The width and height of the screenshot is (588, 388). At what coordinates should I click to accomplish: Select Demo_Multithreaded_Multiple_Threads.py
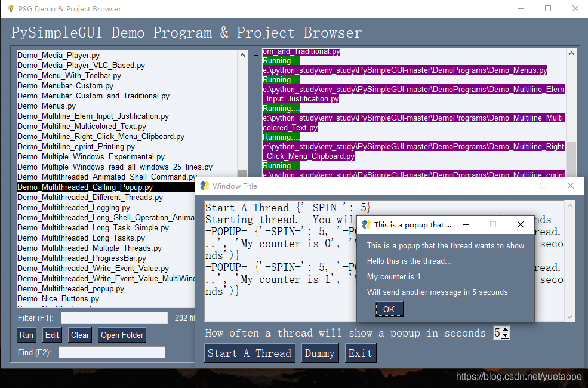tap(90, 248)
